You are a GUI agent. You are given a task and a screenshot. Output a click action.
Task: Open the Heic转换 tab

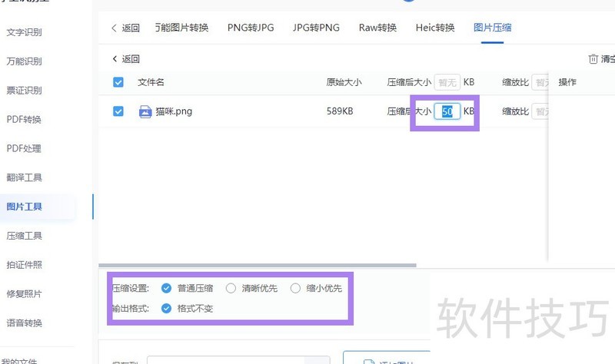point(435,28)
